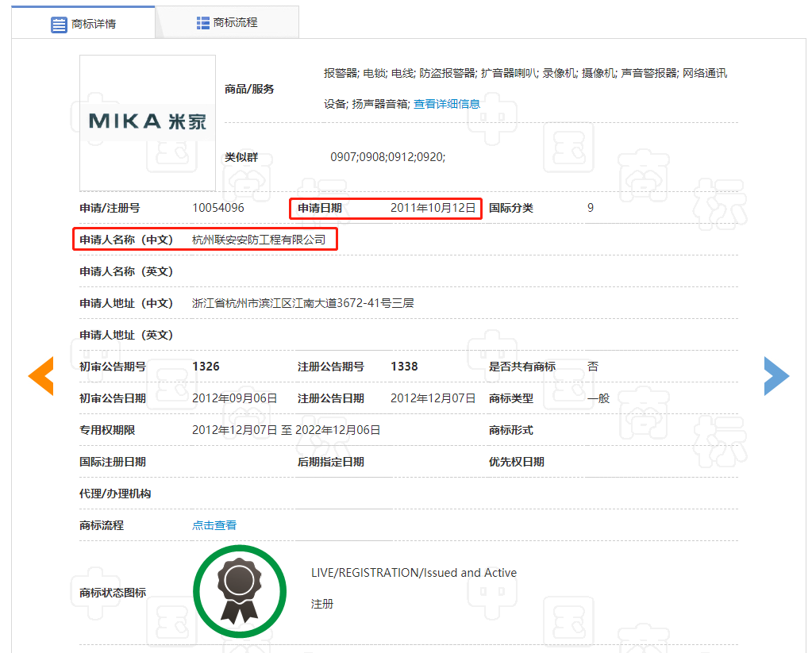This screenshot has height=653, width=812.
Task: Click the 类似群 label
Action: pos(241,157)
